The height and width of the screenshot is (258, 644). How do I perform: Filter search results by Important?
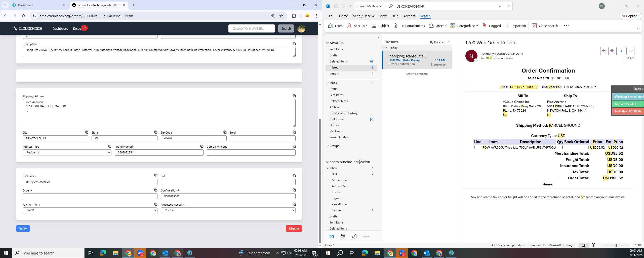[x=516, y=26]
